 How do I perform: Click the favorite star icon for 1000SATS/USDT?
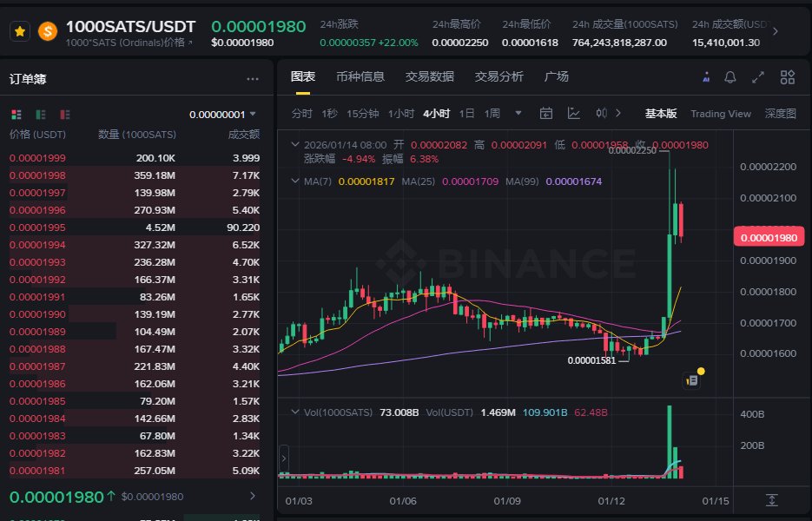(x=20, y=31)
